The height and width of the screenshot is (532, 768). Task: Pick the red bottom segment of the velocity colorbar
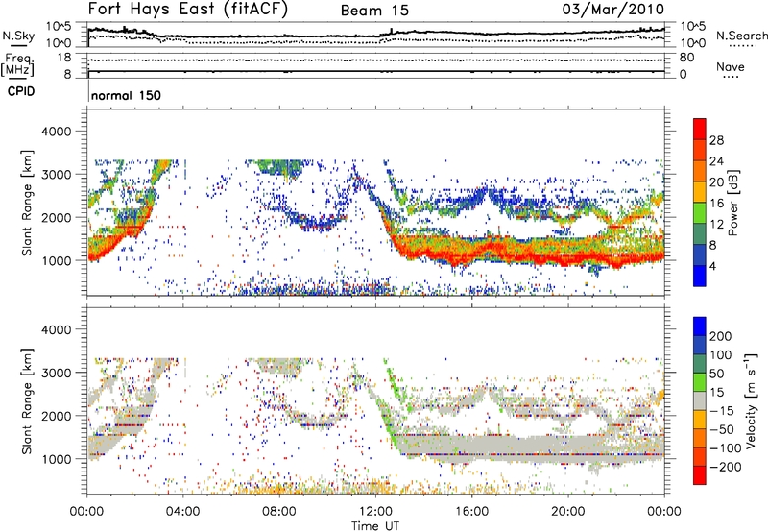(x=700, y=475)
